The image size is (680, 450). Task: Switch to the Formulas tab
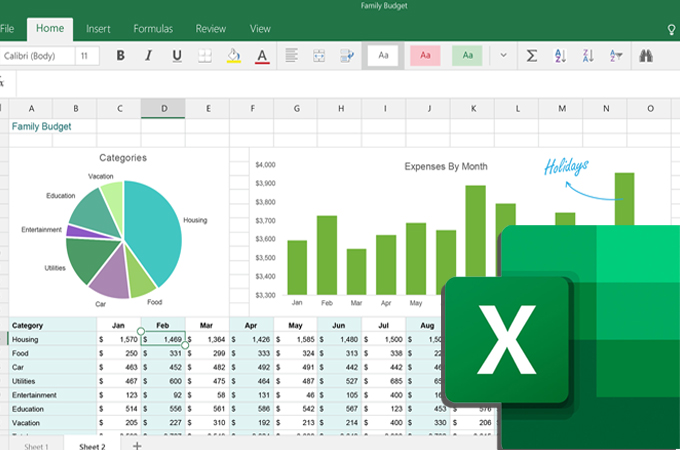click(x=154, y=29)
